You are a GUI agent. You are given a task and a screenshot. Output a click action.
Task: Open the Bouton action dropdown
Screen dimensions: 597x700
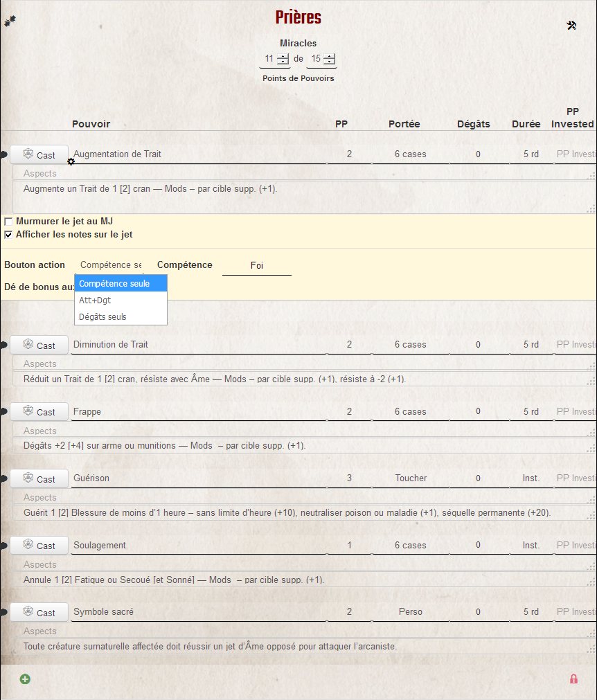click(111, 265)
